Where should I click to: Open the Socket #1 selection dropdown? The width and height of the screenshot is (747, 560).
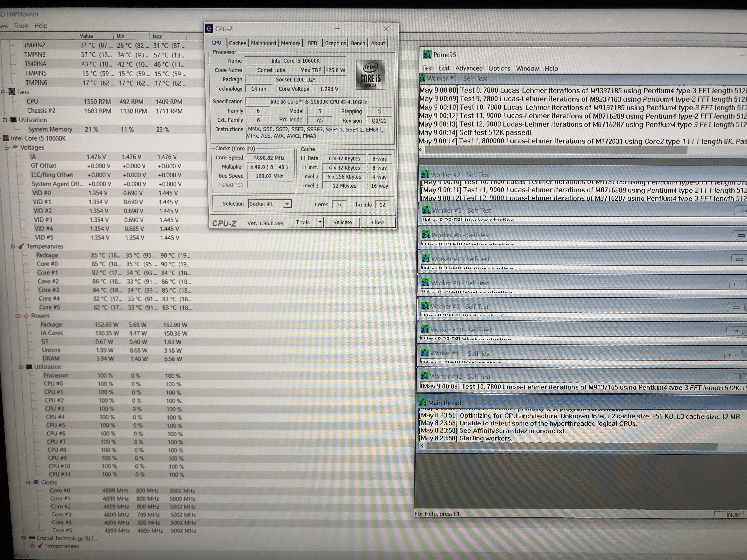point(287,204)
